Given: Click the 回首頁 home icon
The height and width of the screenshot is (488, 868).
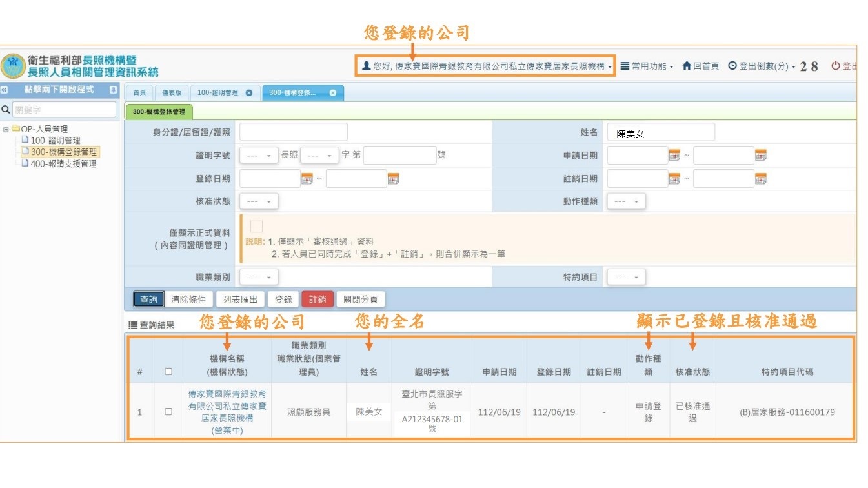Looking at the screenshot, I should [x=687, y=66].
